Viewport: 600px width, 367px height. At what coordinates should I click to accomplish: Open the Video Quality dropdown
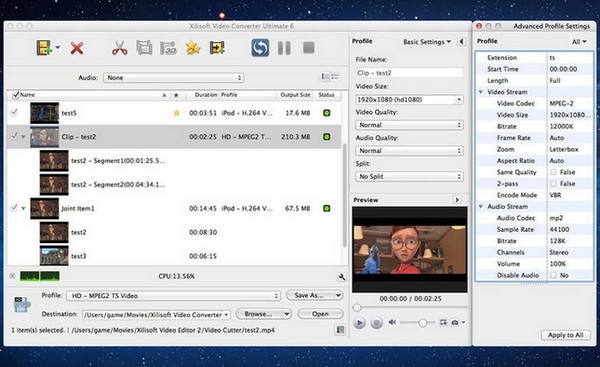coord(409,125)
